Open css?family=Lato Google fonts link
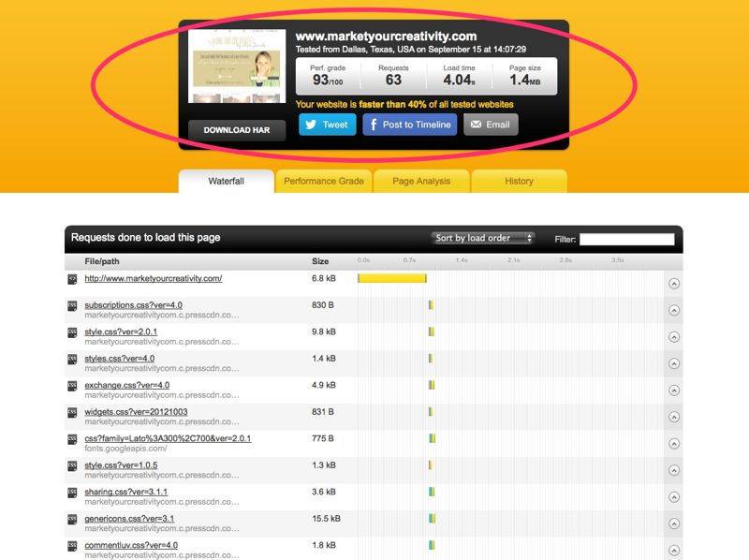 pos(168,438)
